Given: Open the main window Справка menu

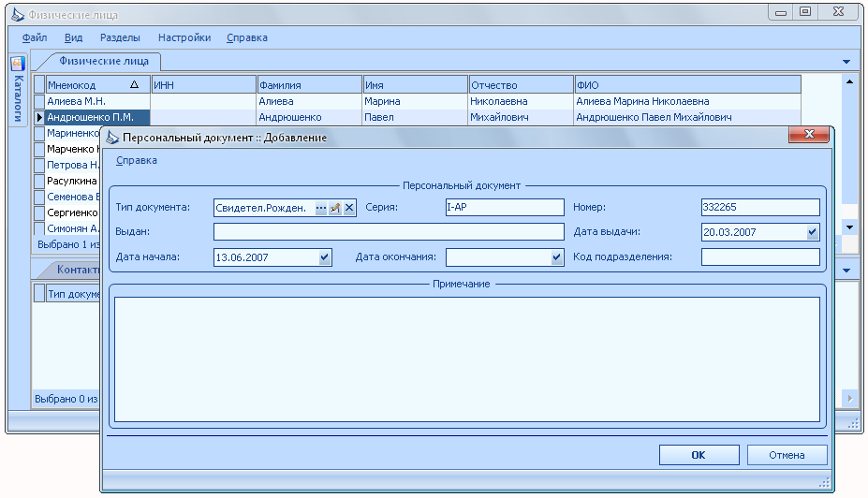Looking at the screenshot, I should click(x=247, y=37).
